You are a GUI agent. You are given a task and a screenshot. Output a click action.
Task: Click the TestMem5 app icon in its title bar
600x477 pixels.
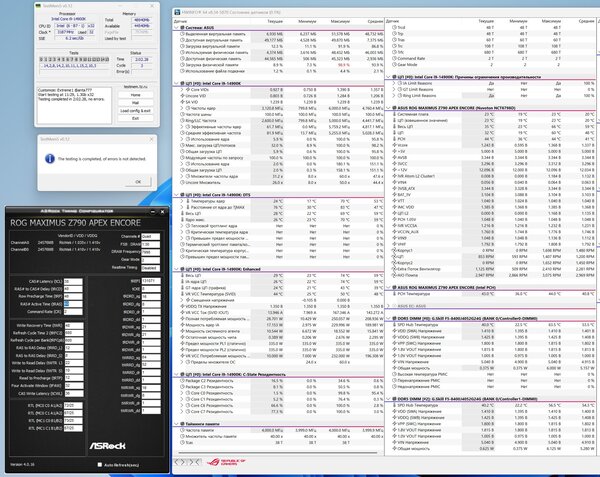pos(38,6)
